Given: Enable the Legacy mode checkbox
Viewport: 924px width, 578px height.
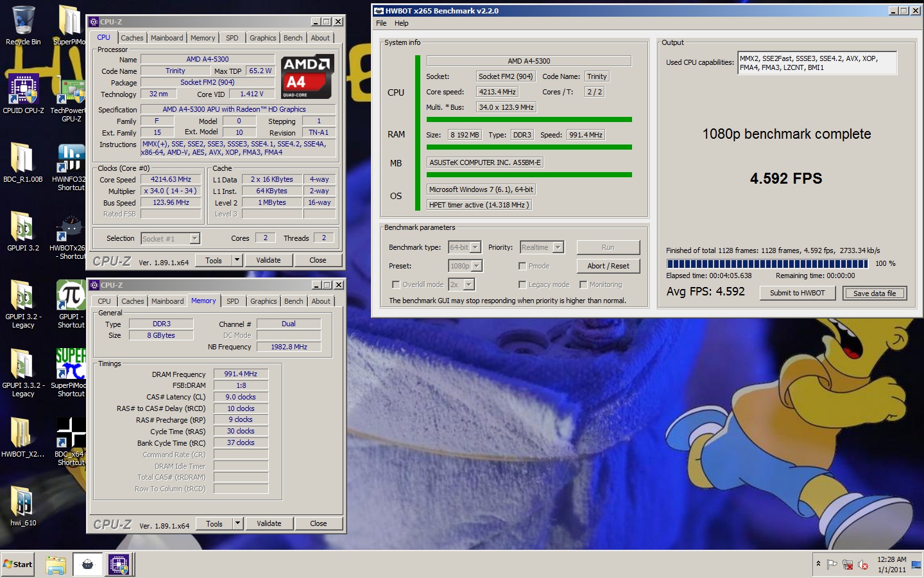Looking at the screenshot, I should pos(522,285).
